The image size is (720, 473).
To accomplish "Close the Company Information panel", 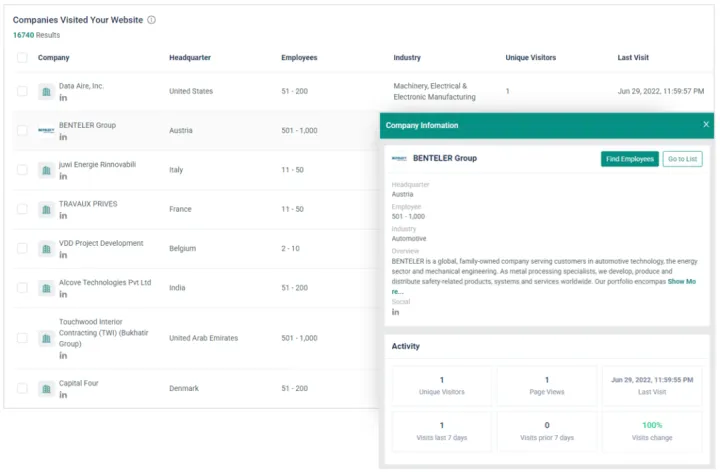I will (x=706, y=124).
